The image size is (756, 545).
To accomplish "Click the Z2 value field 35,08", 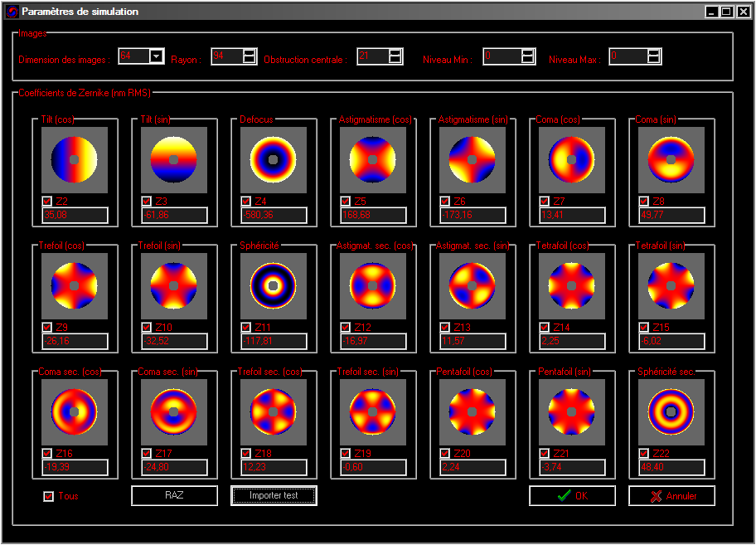I will [75, 215].
